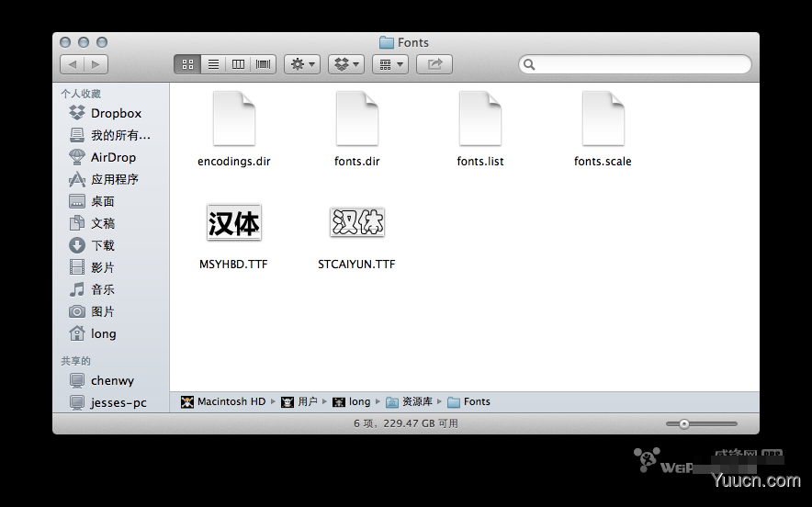Go back with the left arrow button
The width and height of the screenshot is (812, 507).
pos(72,64)
